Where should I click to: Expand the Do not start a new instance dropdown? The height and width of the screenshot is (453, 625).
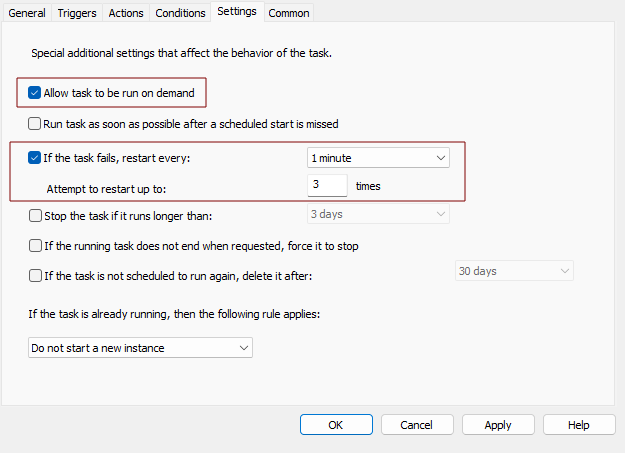[139, 347]
